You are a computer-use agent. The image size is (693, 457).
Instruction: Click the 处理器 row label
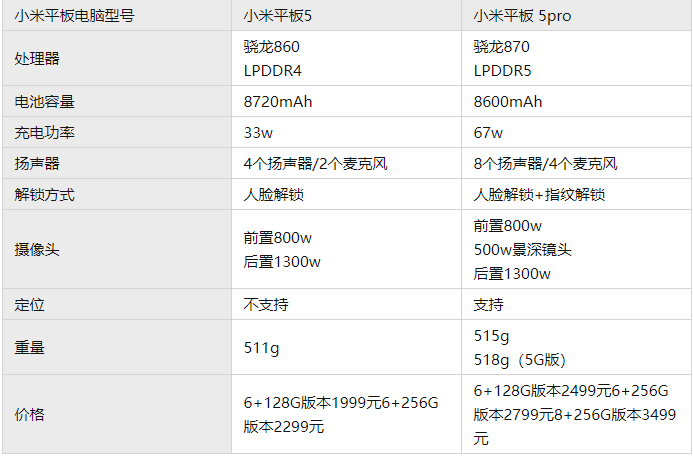point(37,59)
